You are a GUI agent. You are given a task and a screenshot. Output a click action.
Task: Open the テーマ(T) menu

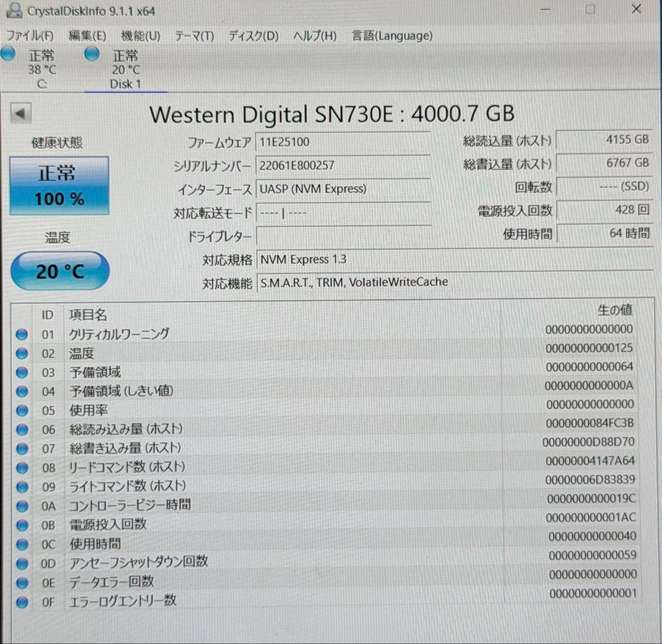tap(194, 36)
